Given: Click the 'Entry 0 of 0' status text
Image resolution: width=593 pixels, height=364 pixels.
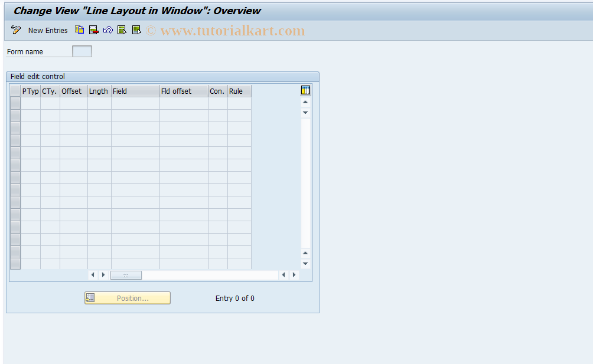Looking at the screenshot, I should (235, 299).
